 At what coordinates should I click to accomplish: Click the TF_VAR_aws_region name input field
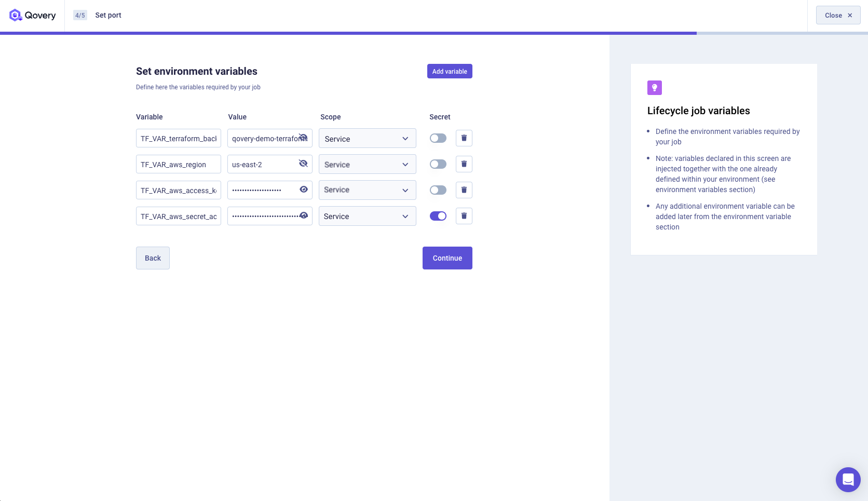click(x=178, y=164)
